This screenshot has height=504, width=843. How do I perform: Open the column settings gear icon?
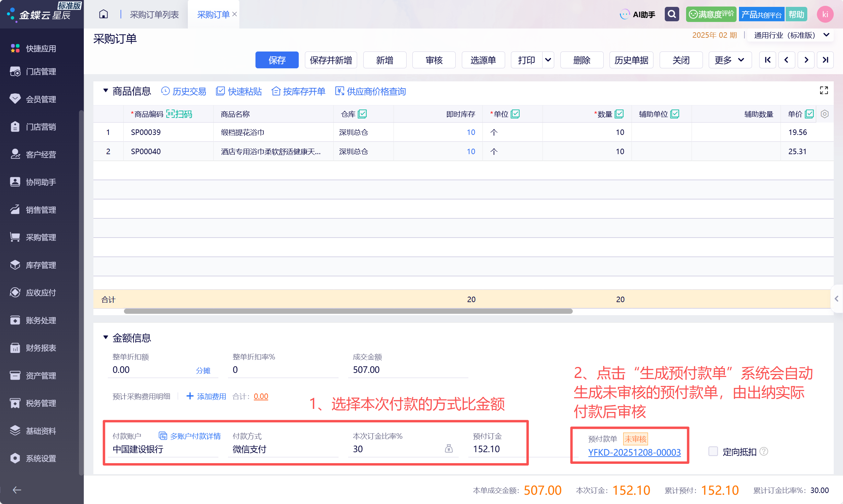(x=824, y=114)
